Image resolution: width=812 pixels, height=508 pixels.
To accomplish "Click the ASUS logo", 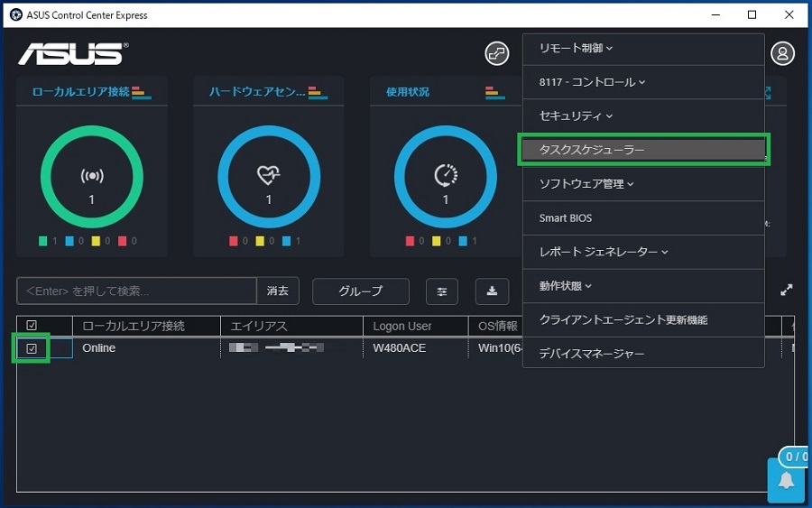I will point(71,53).
